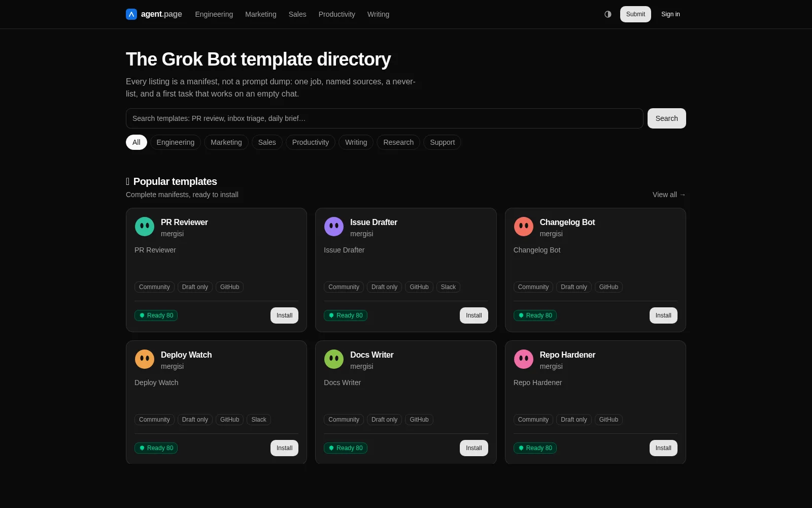Screen dimensions: 812x508
Task: Install the Changelog Bot template
Action: 663,315
